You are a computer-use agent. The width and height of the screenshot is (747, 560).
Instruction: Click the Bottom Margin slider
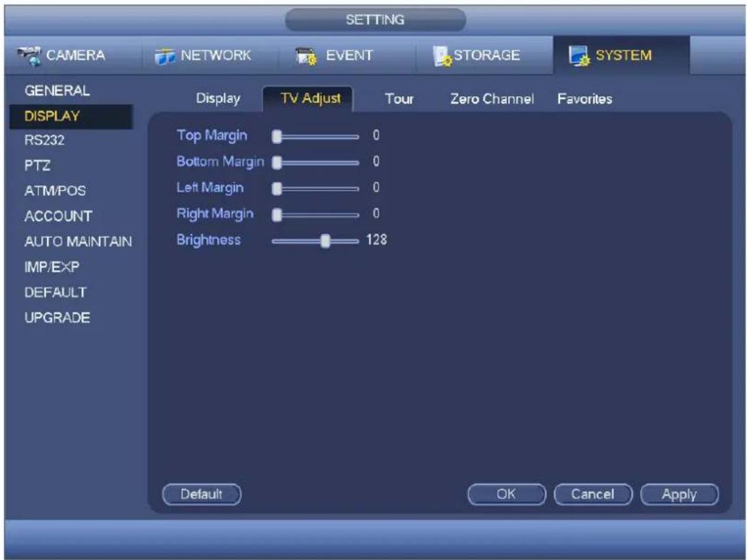pos(315,163)
